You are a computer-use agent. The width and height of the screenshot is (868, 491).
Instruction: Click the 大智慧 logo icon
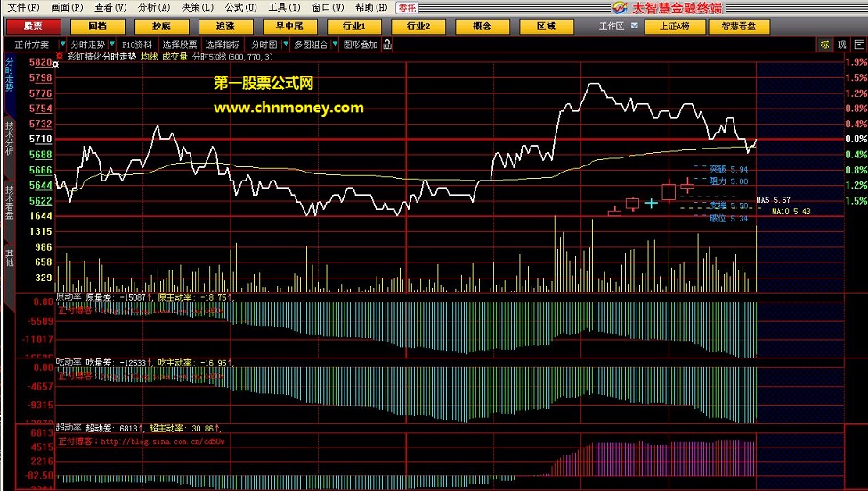(x=620, y=8)
